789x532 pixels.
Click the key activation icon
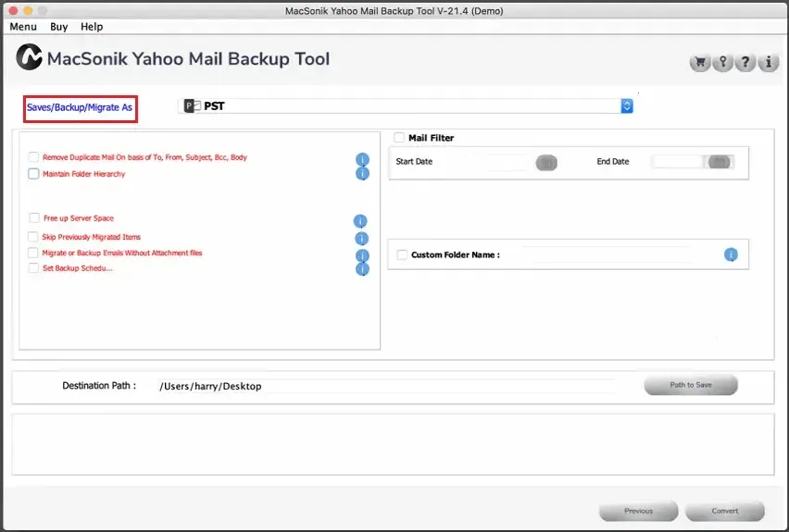tap(722, 63)
